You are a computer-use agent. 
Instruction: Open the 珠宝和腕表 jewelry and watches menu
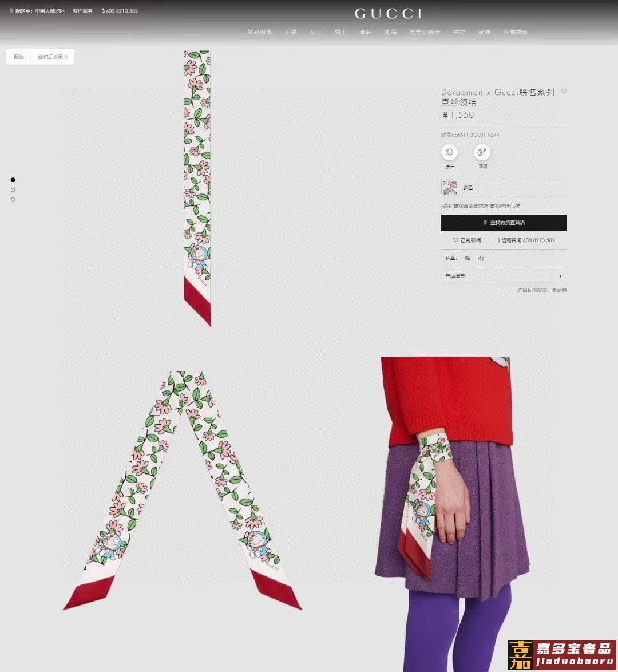(425, 32)
